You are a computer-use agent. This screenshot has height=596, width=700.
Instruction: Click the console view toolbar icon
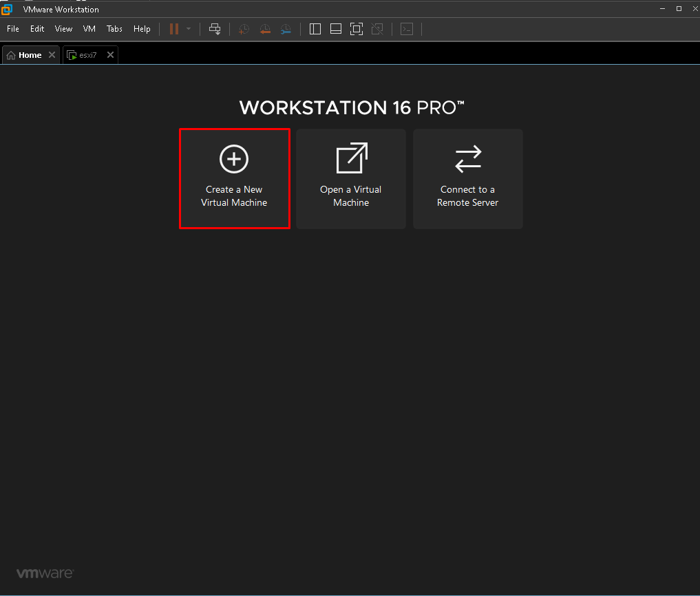[x=407, y=29]
